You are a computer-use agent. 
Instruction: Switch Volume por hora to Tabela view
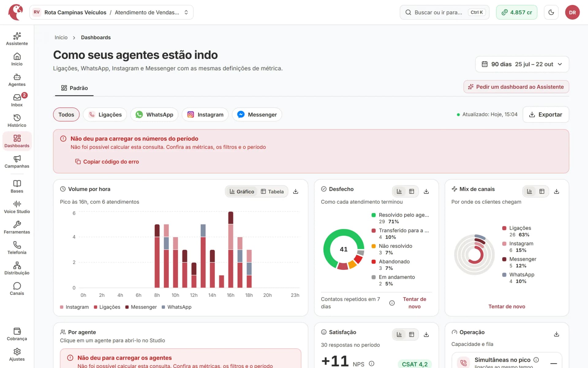tap(272, 191)
